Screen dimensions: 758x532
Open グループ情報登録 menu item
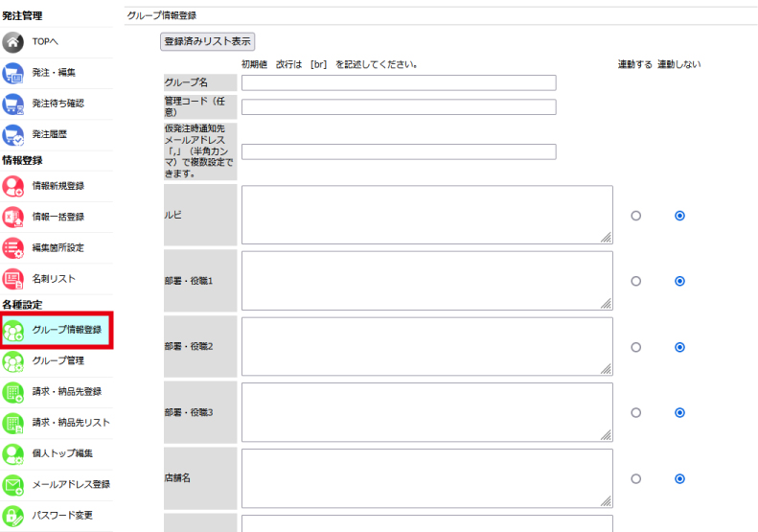click(x=66, y=330)
